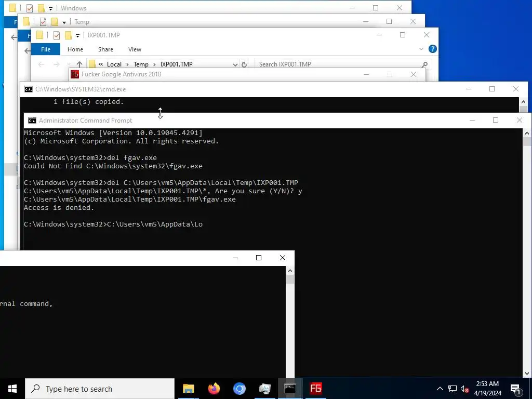Click the Temp window title text

[82, 22]
